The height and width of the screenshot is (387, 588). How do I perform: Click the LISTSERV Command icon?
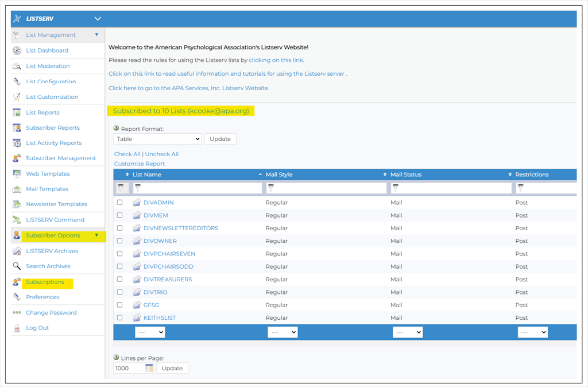coord(16,220)
